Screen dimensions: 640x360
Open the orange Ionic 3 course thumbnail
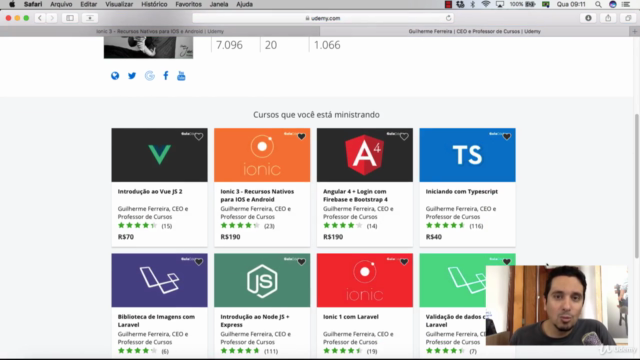point(262,155)
